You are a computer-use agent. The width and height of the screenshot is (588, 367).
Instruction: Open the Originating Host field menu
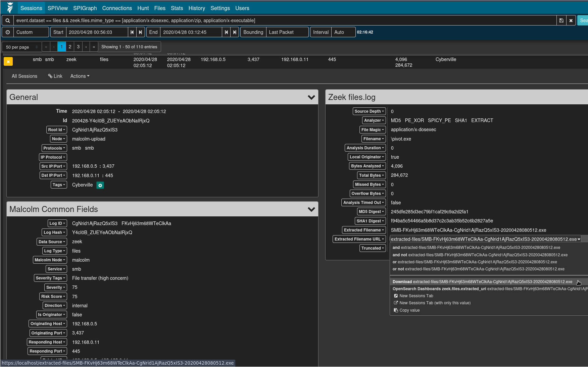[48, 324]
